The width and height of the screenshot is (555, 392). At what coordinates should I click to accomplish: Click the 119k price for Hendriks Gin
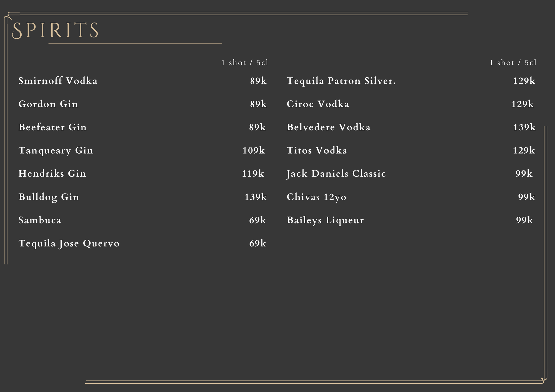click(253, 174)
